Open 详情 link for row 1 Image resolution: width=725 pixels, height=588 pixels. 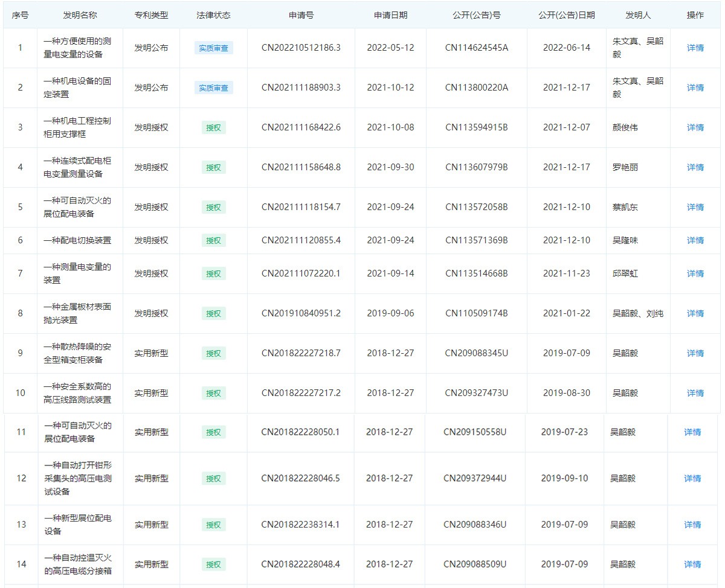click(x=695, y=48)
